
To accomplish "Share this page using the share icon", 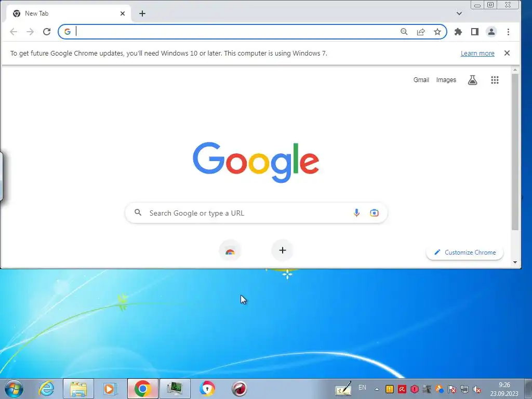I will (421, 32).
